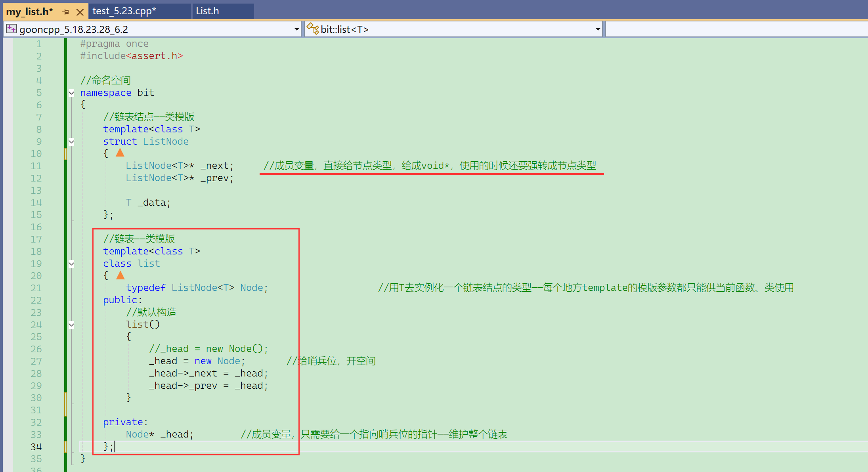
Task: Collapse the class list block
Action: point(71,264)
